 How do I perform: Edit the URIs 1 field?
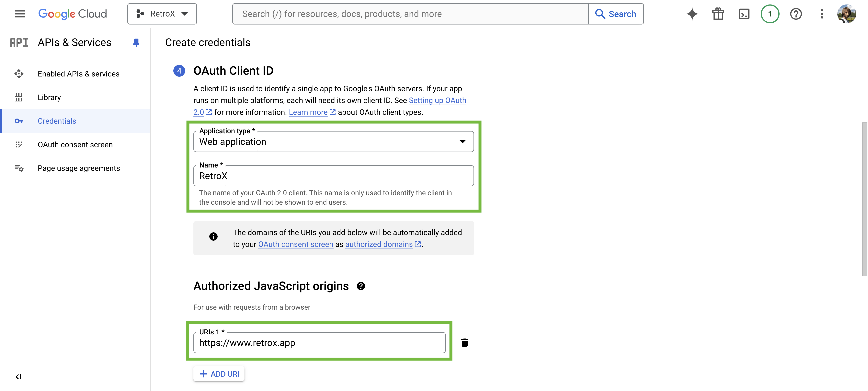pyautogui.click(x=319, y=343)
